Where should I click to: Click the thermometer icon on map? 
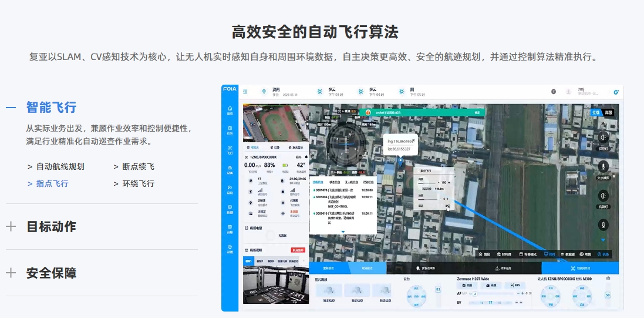pos(603,224)
